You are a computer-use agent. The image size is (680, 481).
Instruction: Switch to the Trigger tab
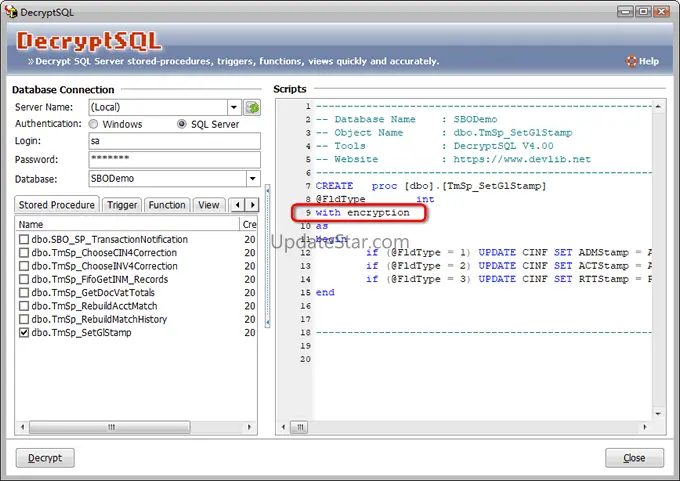coord(122,205)
